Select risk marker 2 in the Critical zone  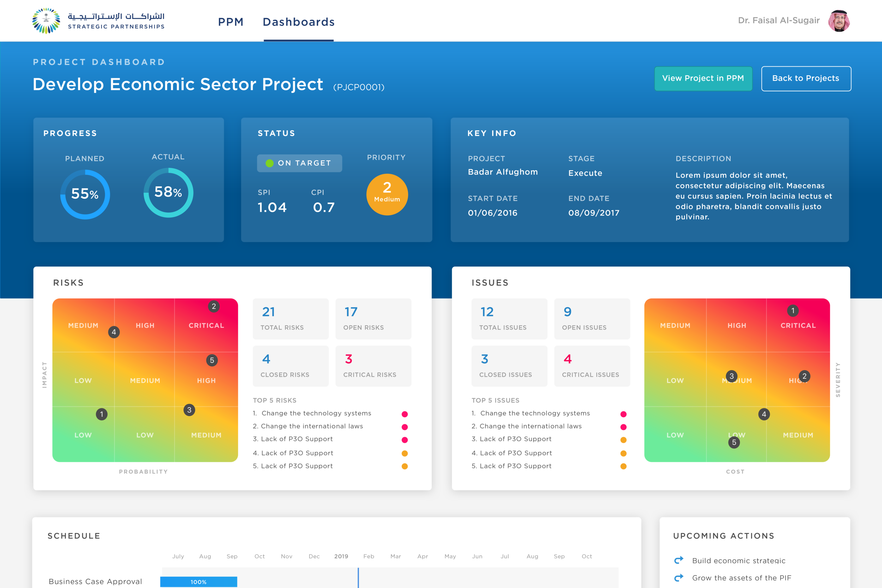(214, 306)
